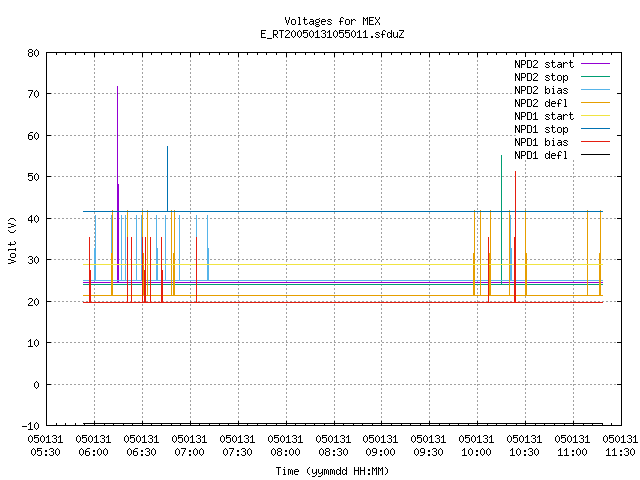The height and width of the screenshot is (480, 640).
Task: Click the yellow NPD1 start legend line
Action: tap(595, 116)
